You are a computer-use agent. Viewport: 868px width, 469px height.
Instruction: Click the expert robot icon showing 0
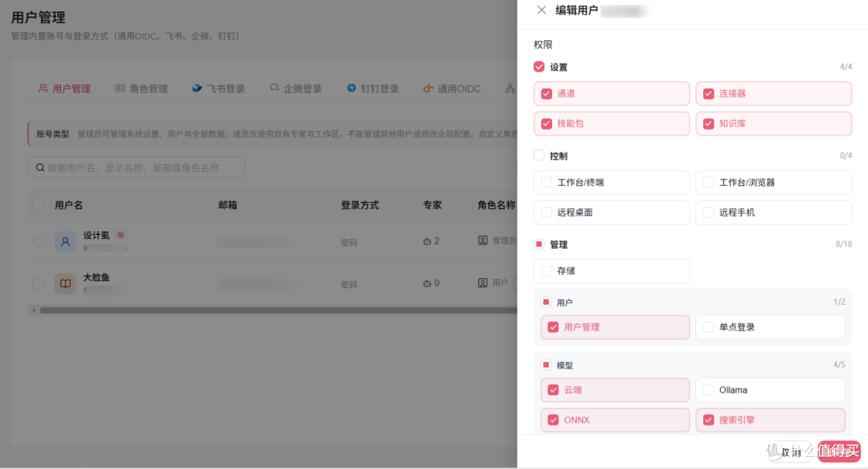427,284
